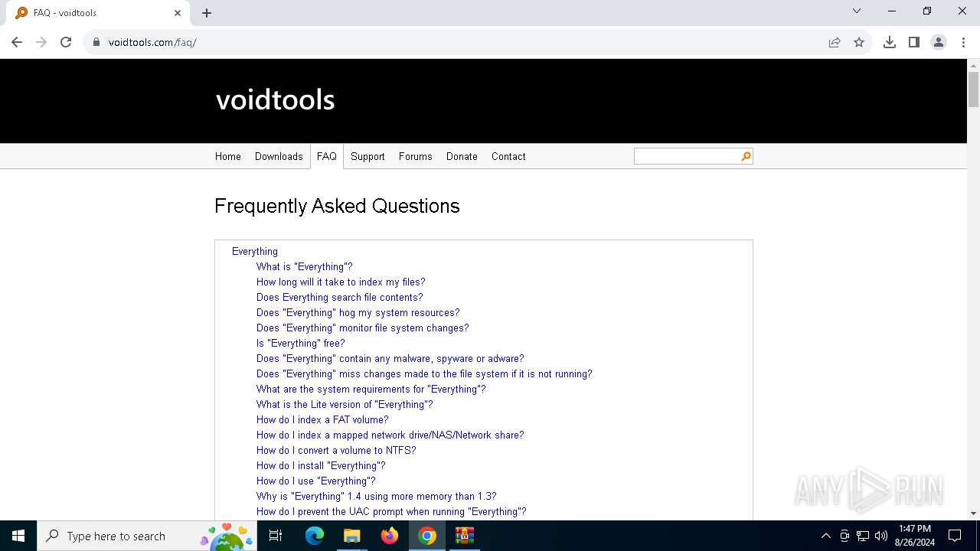Click the taskbar clock and date
This screenshot has width=980, height=551.
[x=915, y=536]
